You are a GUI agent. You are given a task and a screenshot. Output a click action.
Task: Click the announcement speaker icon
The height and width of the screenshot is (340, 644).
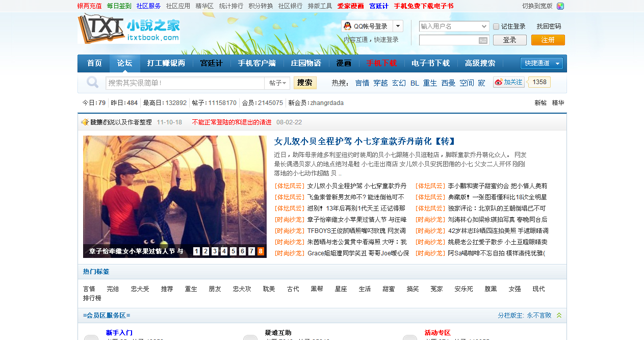click(85, 122)
